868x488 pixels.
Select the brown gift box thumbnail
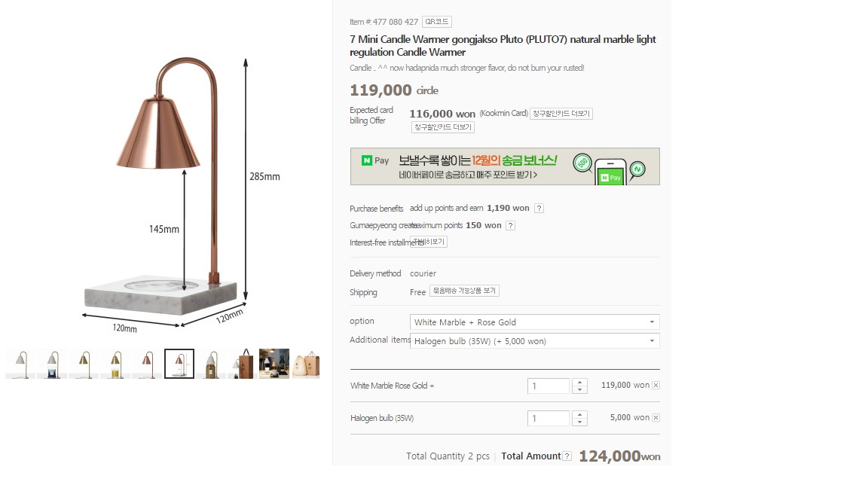pos(242,364)
